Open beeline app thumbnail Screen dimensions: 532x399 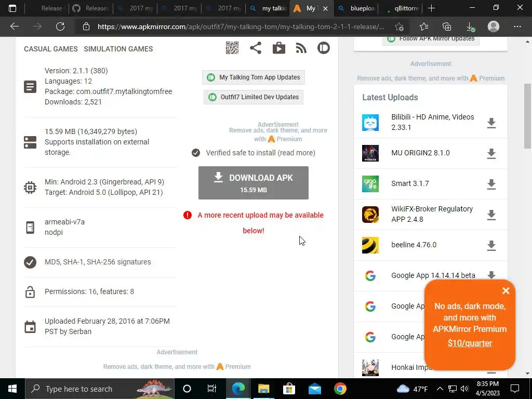[370, 245]
